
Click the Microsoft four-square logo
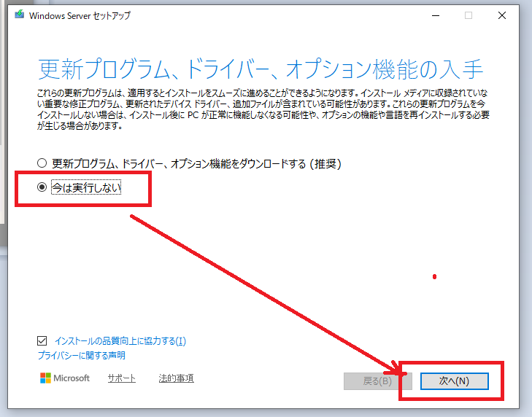(x=45, y=378)
